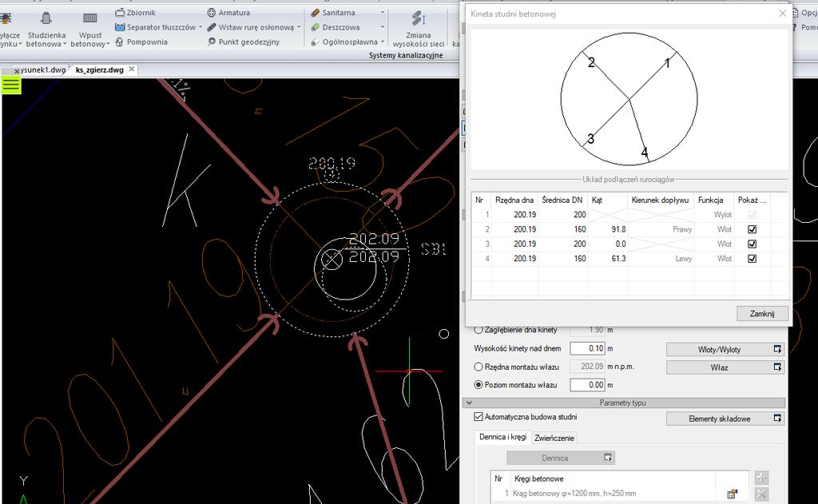The image size is (818, 504).
Task: Open the dropdown arrow next to Wstaw rurę osłonową
Action: (299, 27)
